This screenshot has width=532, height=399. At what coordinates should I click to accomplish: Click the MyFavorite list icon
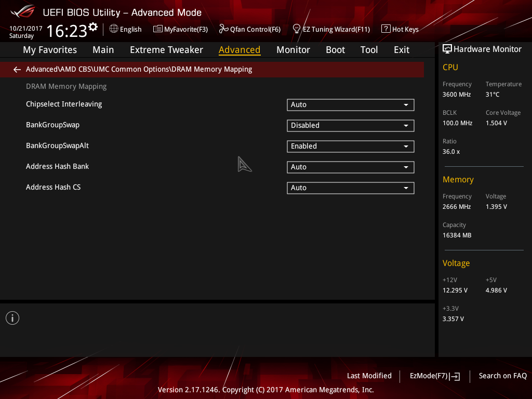tap(158, 29)
